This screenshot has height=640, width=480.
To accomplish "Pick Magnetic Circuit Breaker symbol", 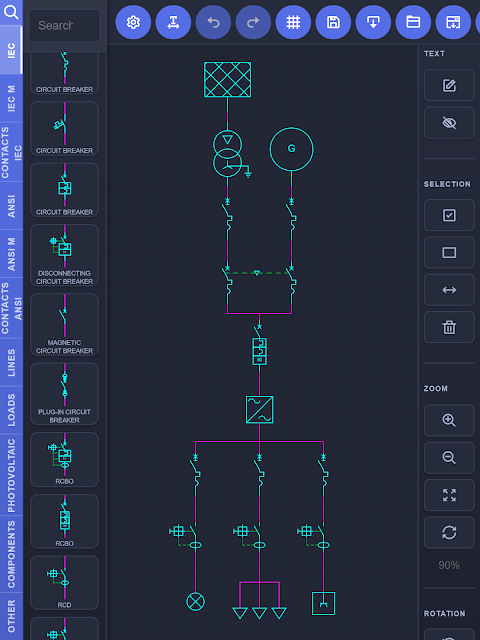I will click(64, 324).
